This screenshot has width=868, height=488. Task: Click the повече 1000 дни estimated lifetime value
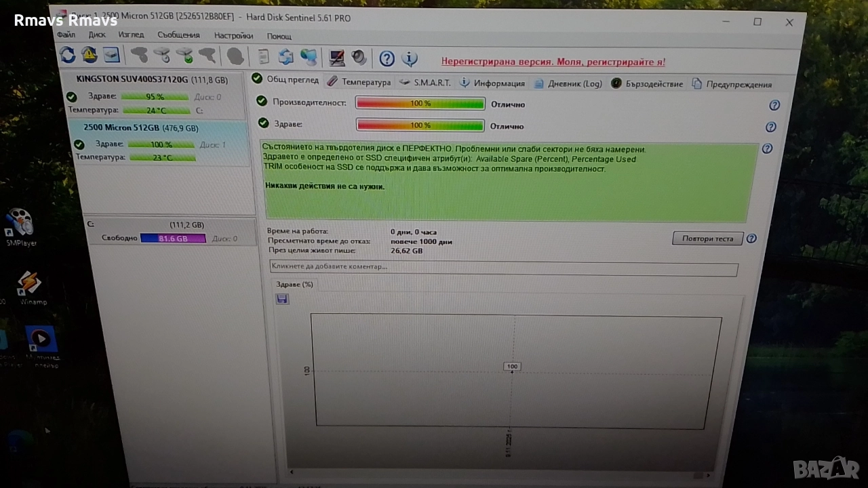coord(421,241)
